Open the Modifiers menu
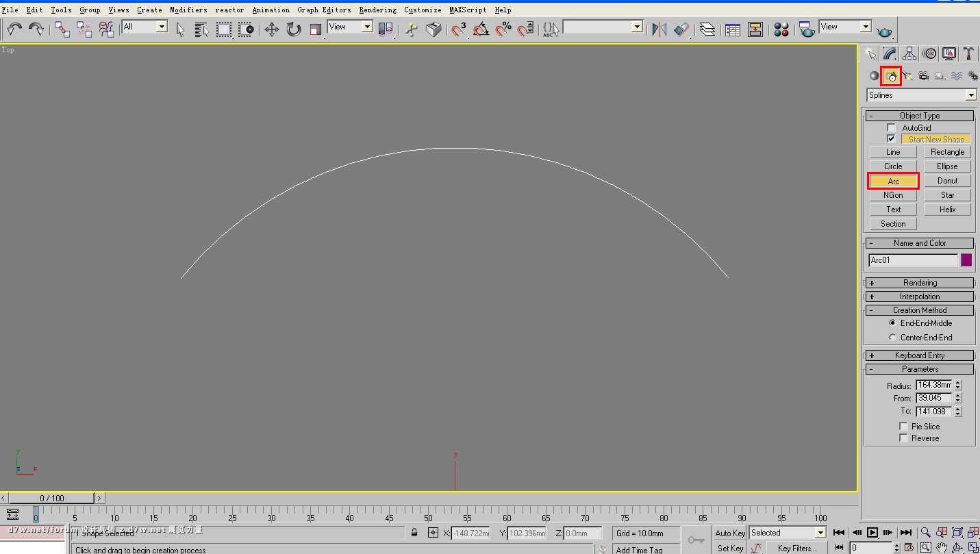Viewport: 980px width, 554px height. (x=188, y=10)
